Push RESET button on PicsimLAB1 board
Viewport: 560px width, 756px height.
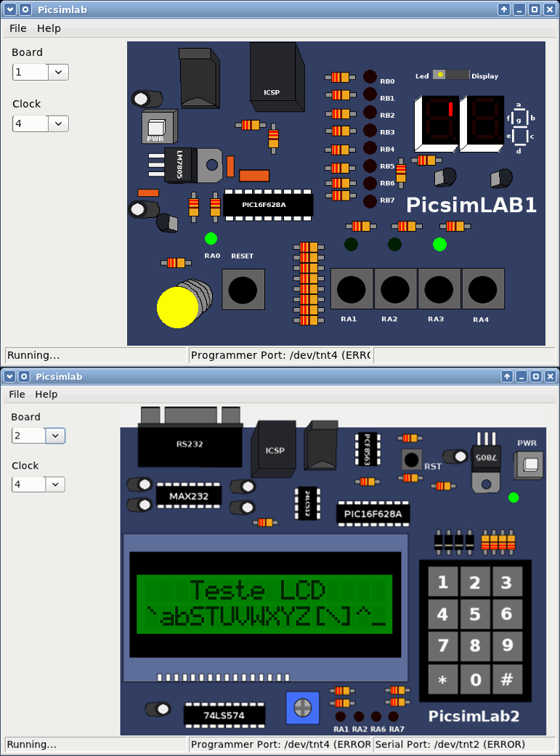[x=243, y=290]
